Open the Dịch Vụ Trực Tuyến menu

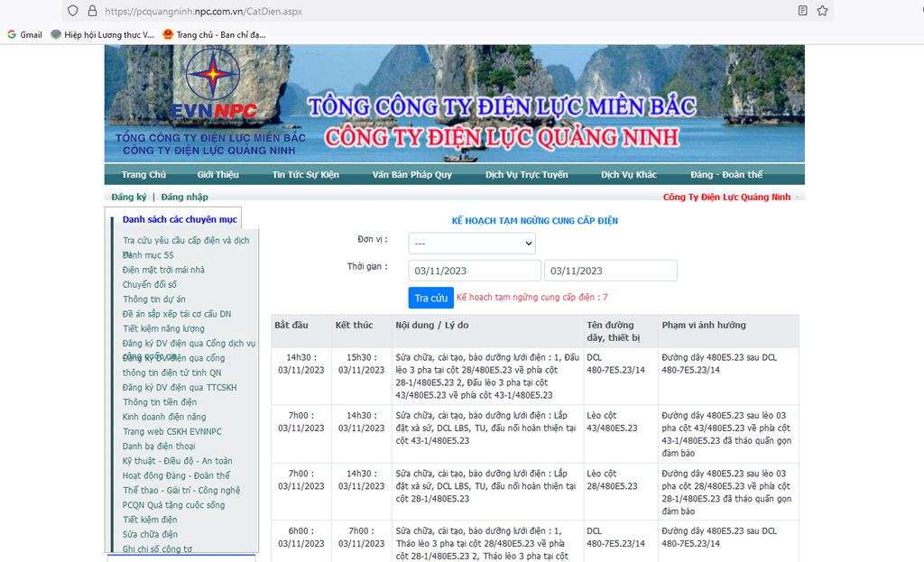coord(526,174)
